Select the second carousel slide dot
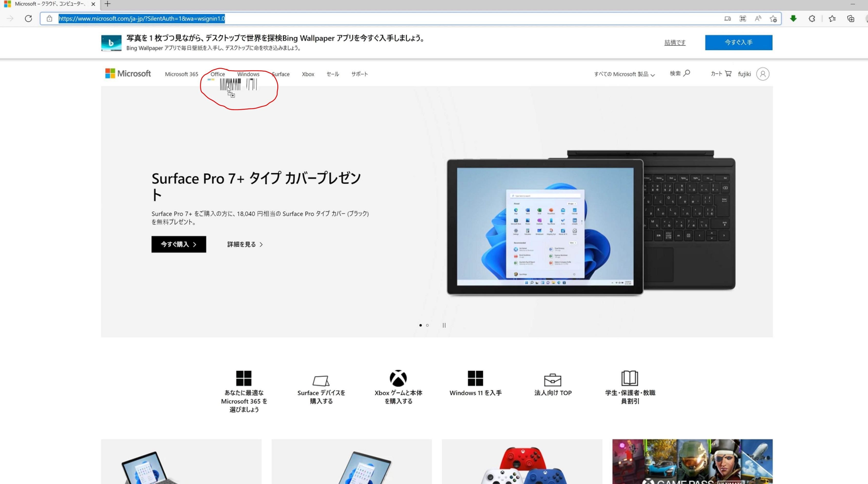 pos(427,325)
